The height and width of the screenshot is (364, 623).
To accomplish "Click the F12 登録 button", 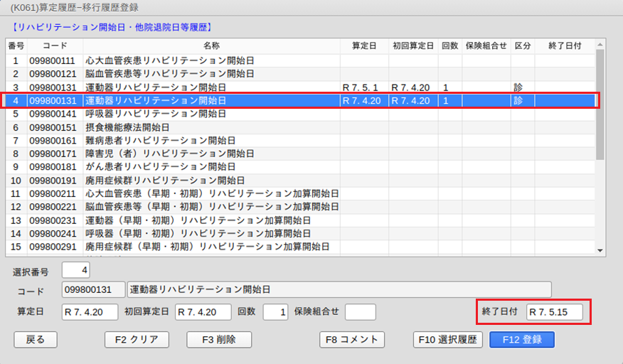I will pos(522,339).
